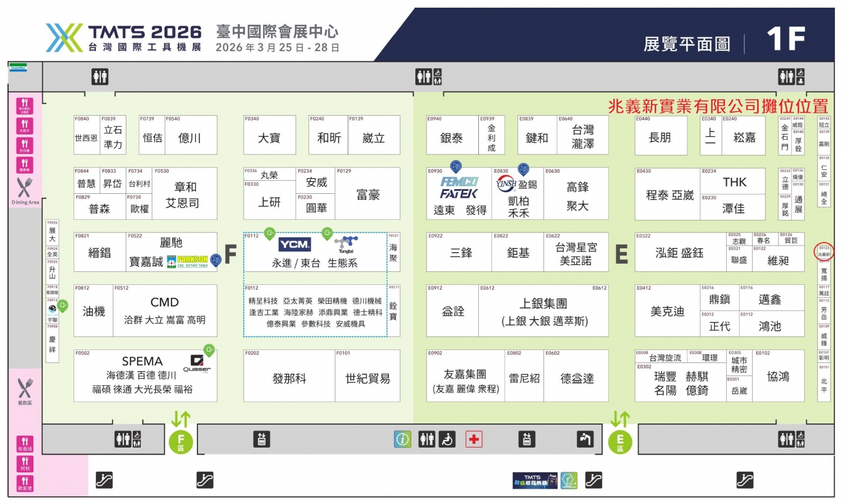Click the 展覽平面圖 title in header
846x504 pixels.
pyautogui.click(x=687, y=44)
